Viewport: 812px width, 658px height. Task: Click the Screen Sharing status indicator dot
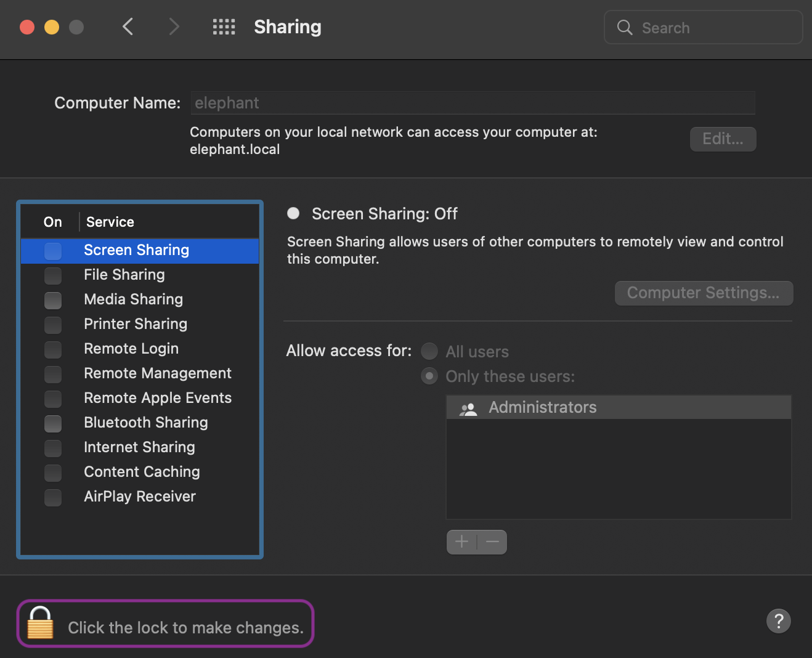(293, 213)
